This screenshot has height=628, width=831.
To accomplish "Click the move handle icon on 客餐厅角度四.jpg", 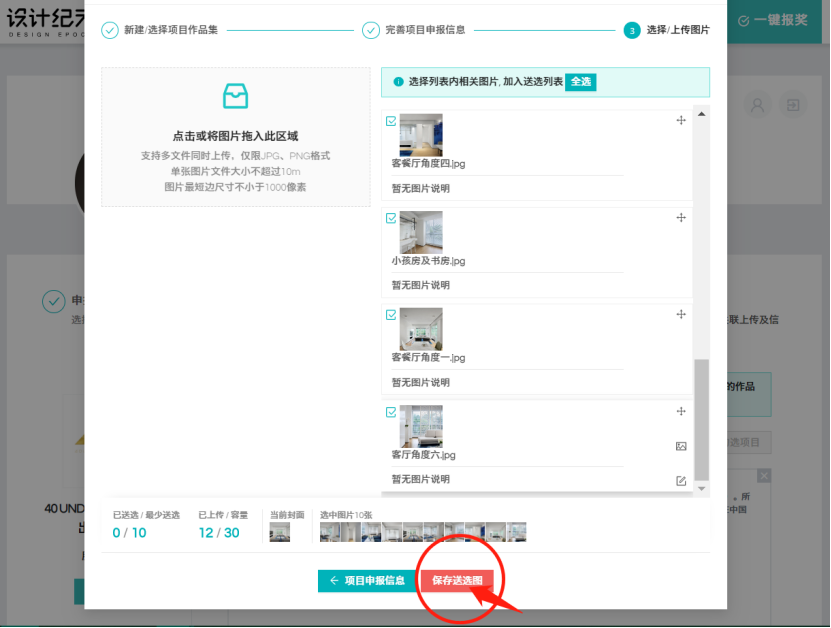I will click(x=681, y=120).
